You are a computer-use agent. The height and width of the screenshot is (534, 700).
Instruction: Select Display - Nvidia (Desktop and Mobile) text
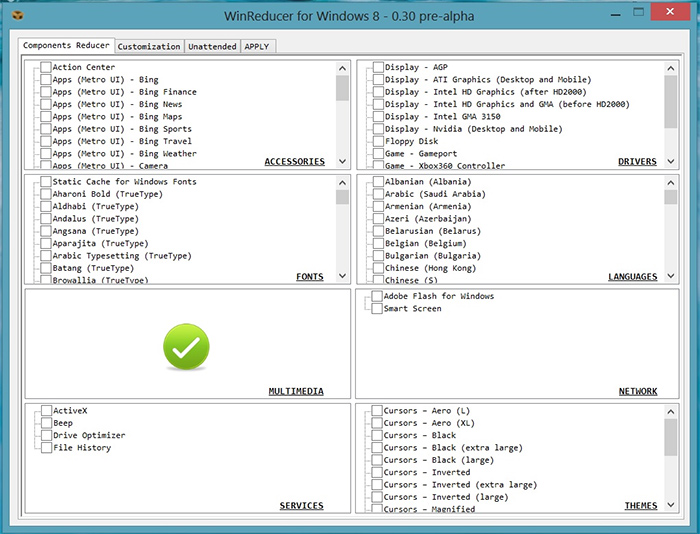(x=474, y=129)
